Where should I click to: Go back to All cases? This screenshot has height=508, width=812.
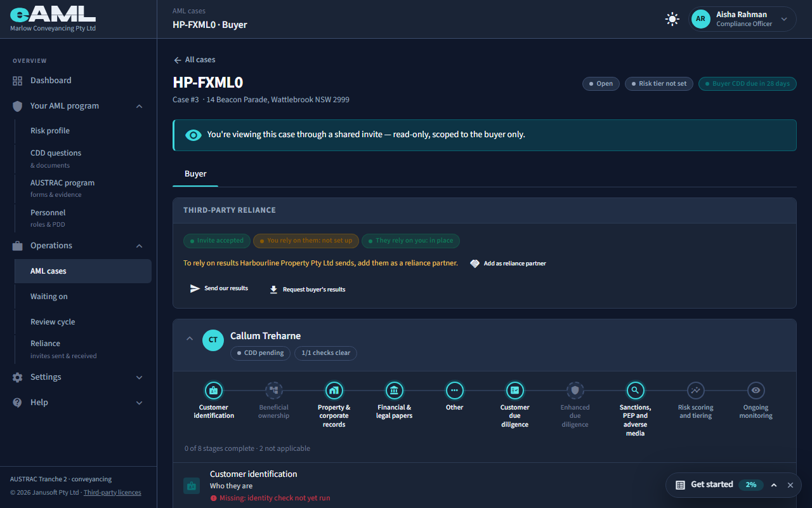pos(194,60)
